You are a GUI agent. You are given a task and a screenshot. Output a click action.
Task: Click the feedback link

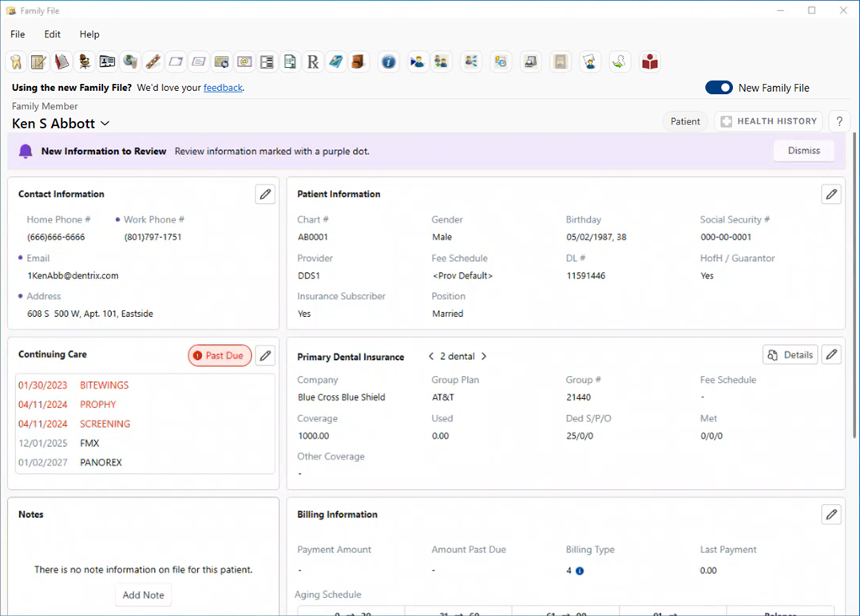223,88
